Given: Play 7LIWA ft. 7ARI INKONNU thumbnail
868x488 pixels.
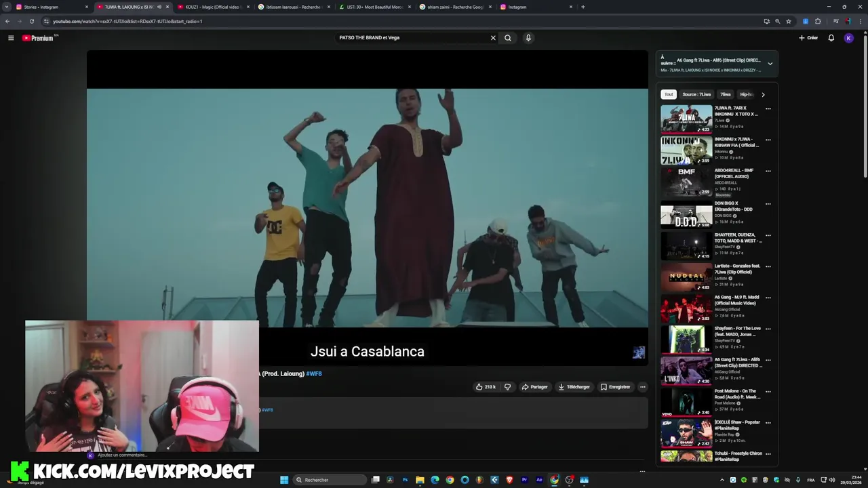Looking at the screenshot, I should [686, 119].
